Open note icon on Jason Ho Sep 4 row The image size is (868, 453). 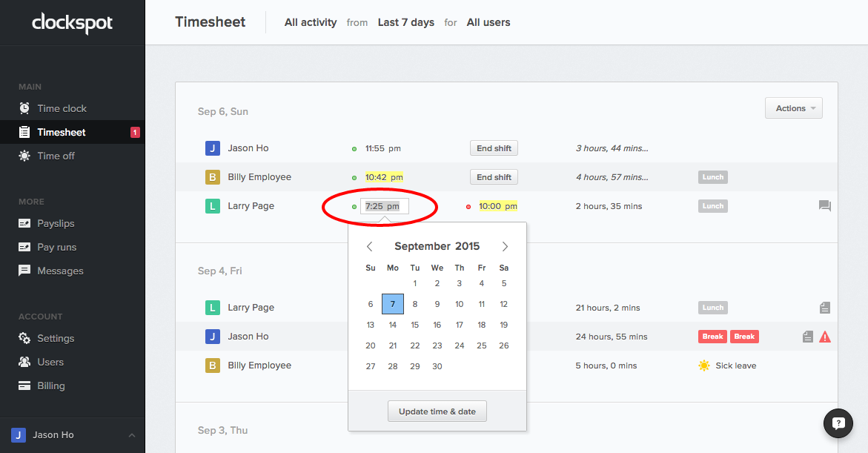click(x=808, y=336)
